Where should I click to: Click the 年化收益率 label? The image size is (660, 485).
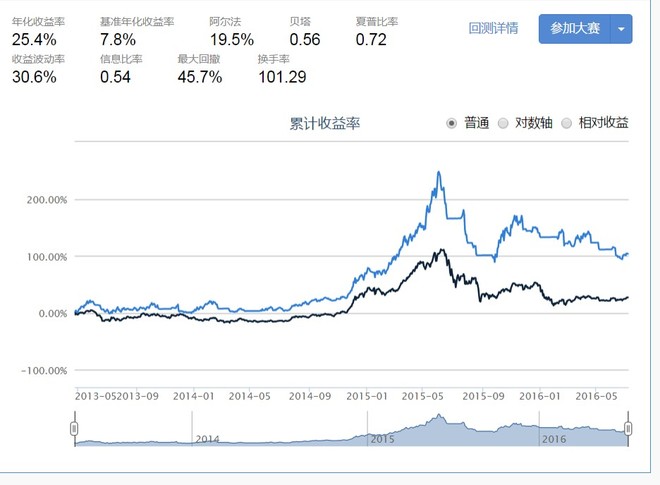point(38,21)
